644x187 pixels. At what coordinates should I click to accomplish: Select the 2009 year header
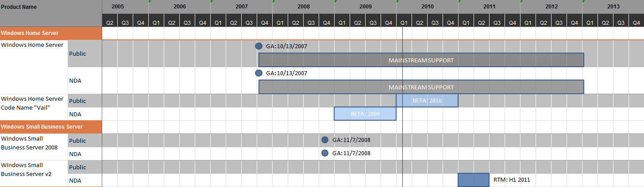[x=366, y=7]
